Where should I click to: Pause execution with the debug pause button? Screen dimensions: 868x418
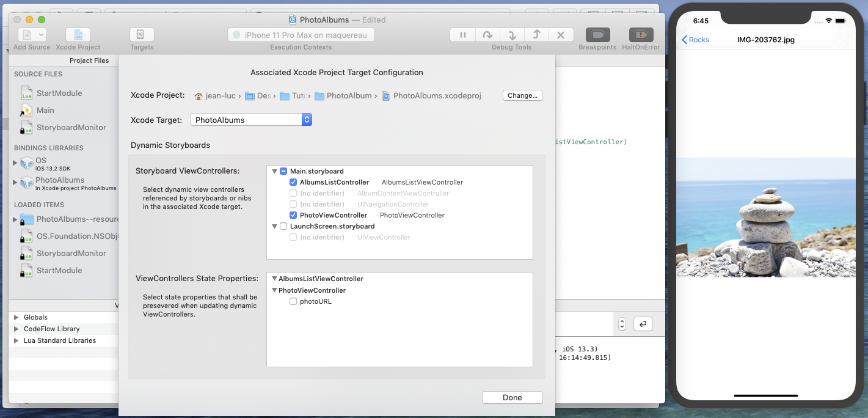click(462, 35)
